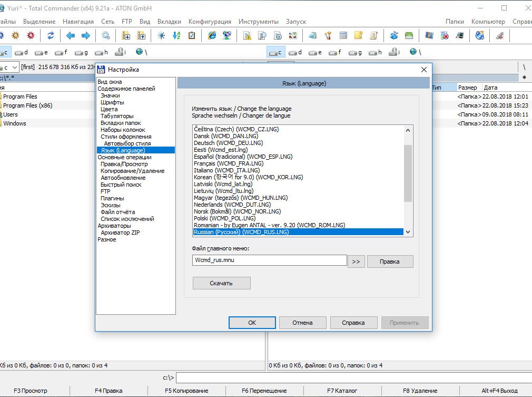Select Основные операции in the settings tree
Image resolution: width=532 pixels, height=397 pixels.
click(x=124, y=157)
